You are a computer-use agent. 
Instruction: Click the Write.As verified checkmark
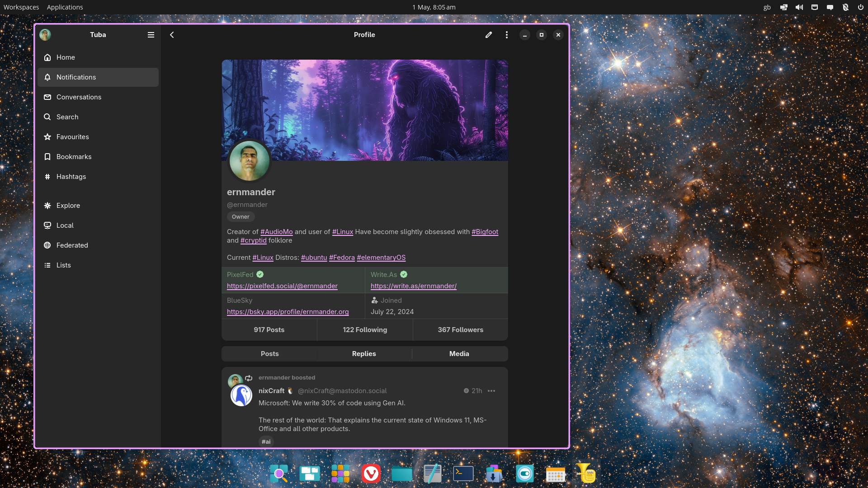404,274
